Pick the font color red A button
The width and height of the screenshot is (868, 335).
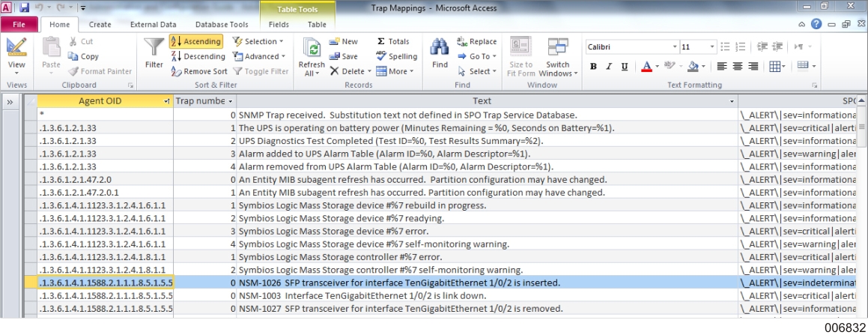tap(646, 67)
